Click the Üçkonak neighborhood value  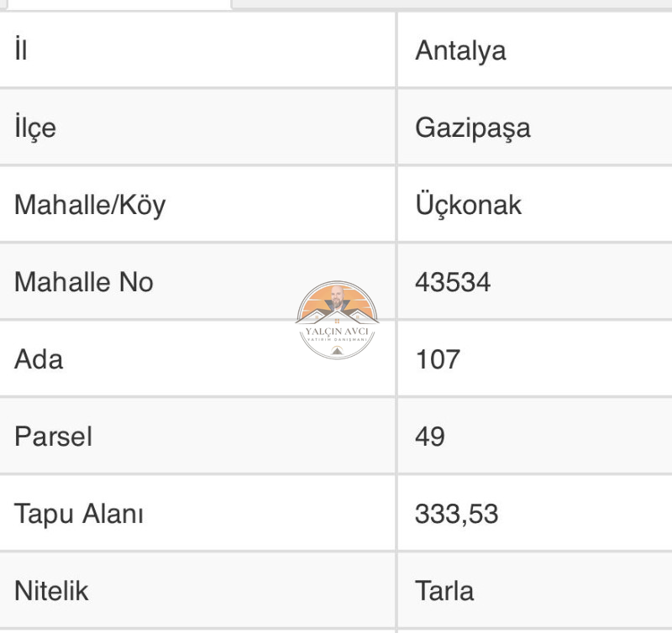pyautogui.click(x=469, y=204)
